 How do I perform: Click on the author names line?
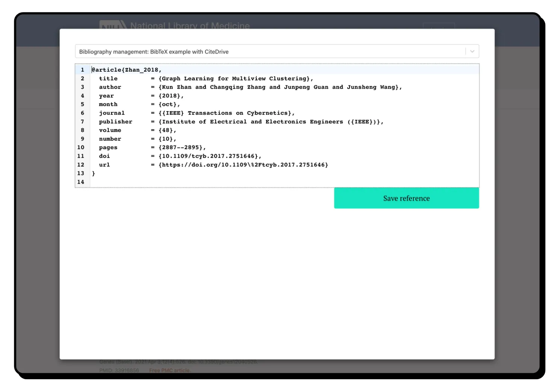coord(280,87)
